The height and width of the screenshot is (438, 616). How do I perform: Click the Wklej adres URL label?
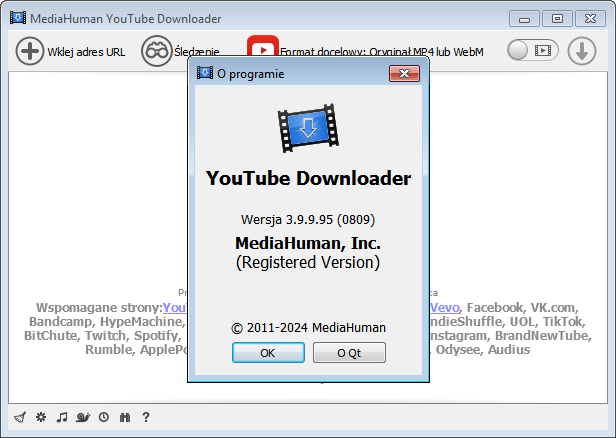point(86,52)
